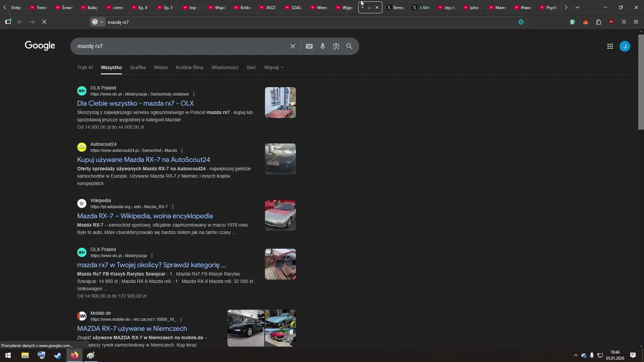644x362 pixels.
Task: Open File Explorer from taskbar
Action: pos(25,355)
